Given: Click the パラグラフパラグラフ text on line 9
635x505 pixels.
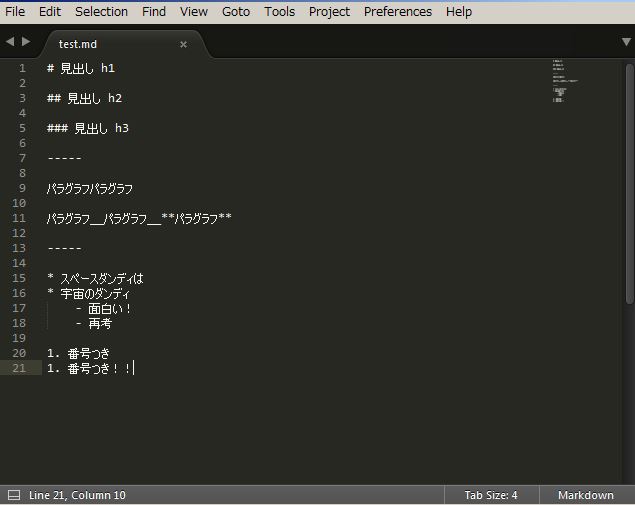Looking at the screenshot, I should tap(89, 188).
